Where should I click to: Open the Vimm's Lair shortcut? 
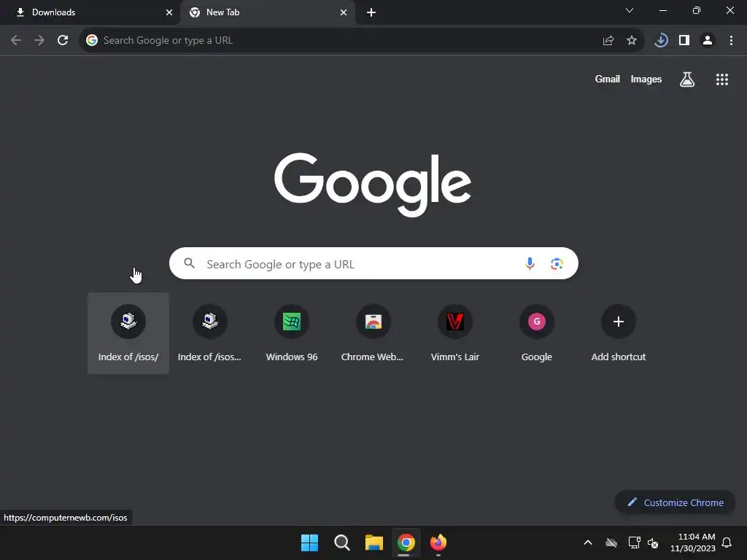click(x=455, y=333)
